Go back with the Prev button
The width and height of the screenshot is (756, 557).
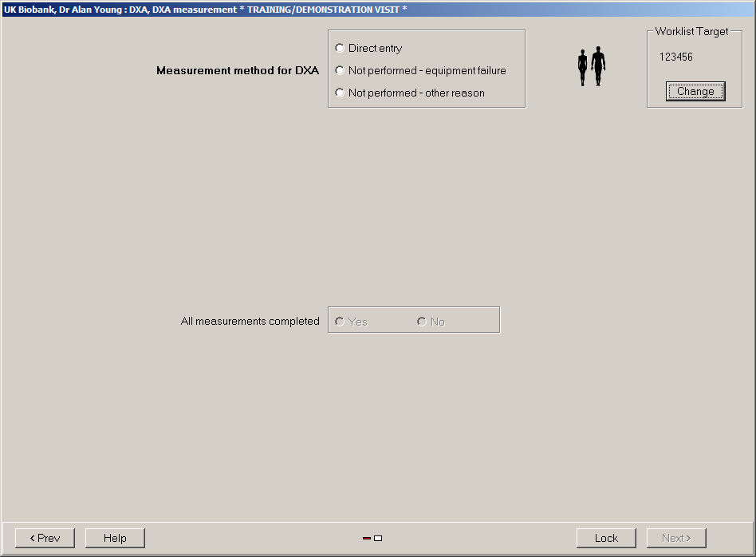45,538
